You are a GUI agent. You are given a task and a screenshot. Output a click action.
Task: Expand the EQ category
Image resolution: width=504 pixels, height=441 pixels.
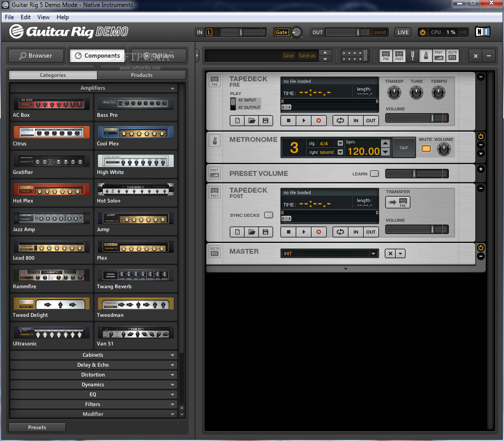click(93, 395)
